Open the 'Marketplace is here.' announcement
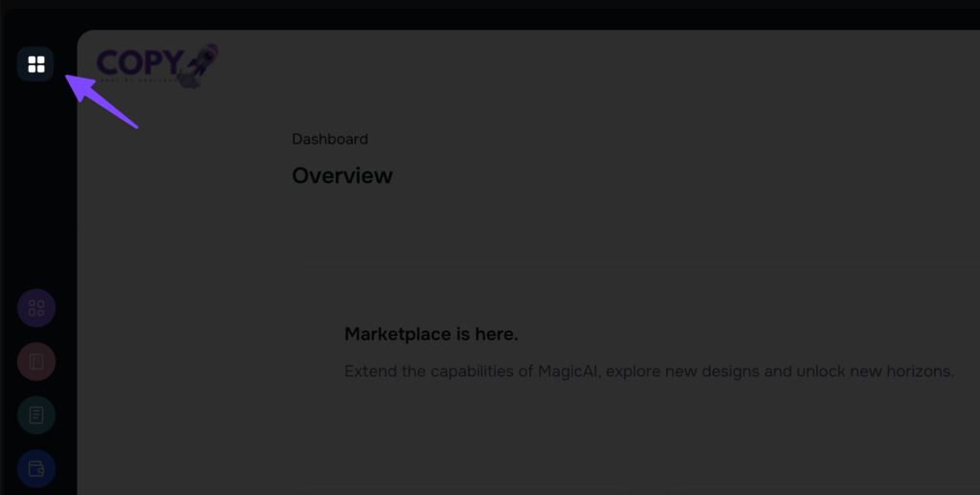 [x=431, y=334]
